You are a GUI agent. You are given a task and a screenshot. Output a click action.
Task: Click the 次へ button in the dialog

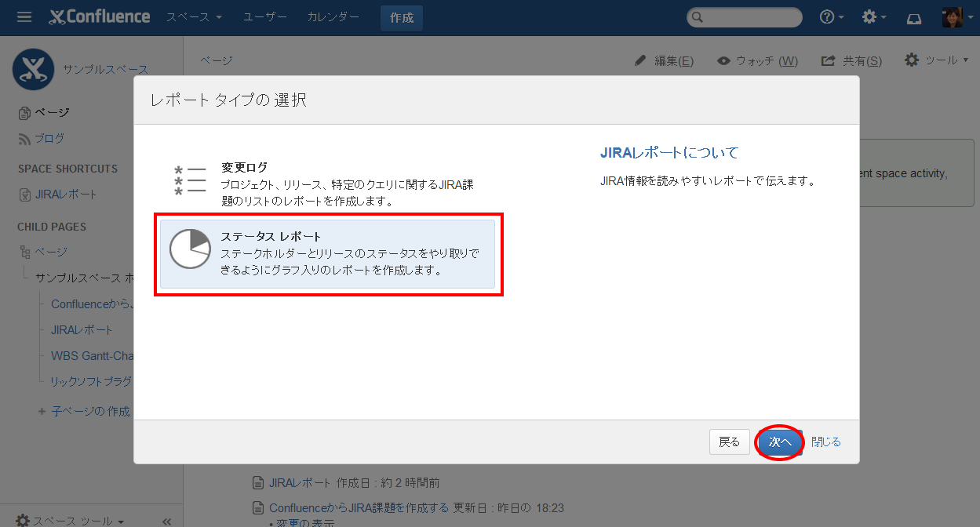click(780, 442)
